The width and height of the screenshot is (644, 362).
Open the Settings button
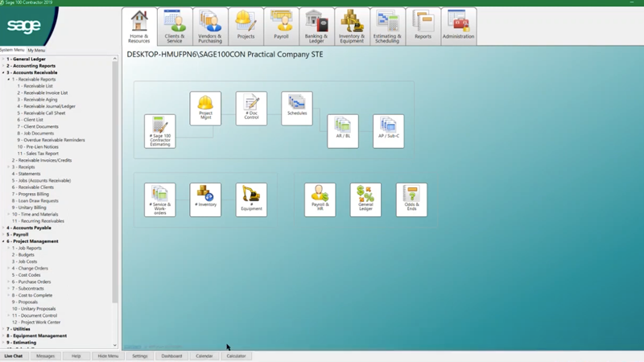(x=139, y=356)
